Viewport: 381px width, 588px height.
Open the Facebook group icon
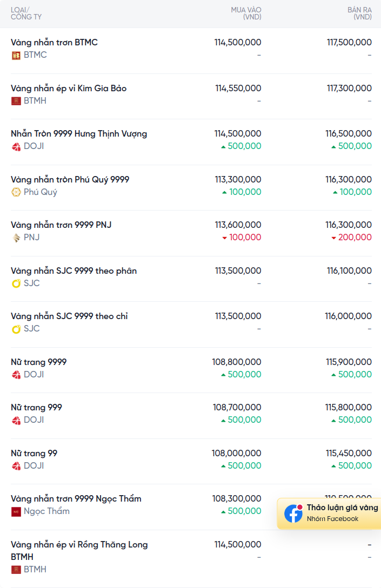click(x=293, y=513)
